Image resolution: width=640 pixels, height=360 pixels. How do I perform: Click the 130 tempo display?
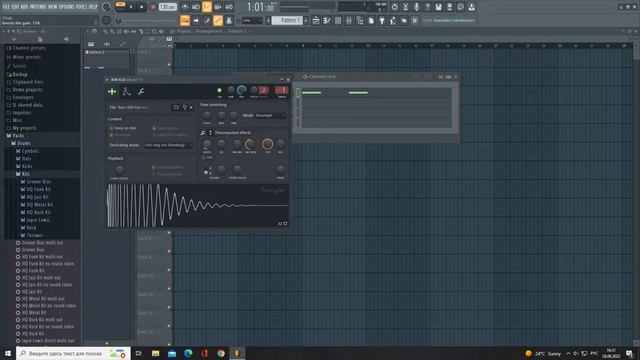(x=167, y=7)
